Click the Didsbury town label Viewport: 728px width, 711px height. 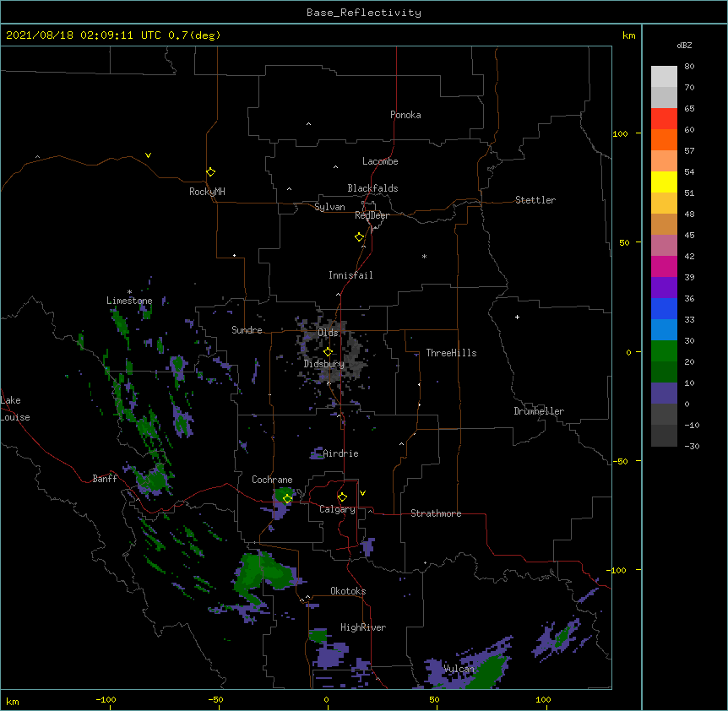tap(324, 364)
